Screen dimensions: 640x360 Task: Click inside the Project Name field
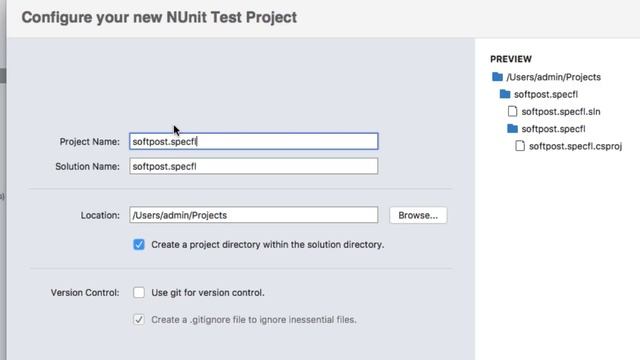point(253,141)
